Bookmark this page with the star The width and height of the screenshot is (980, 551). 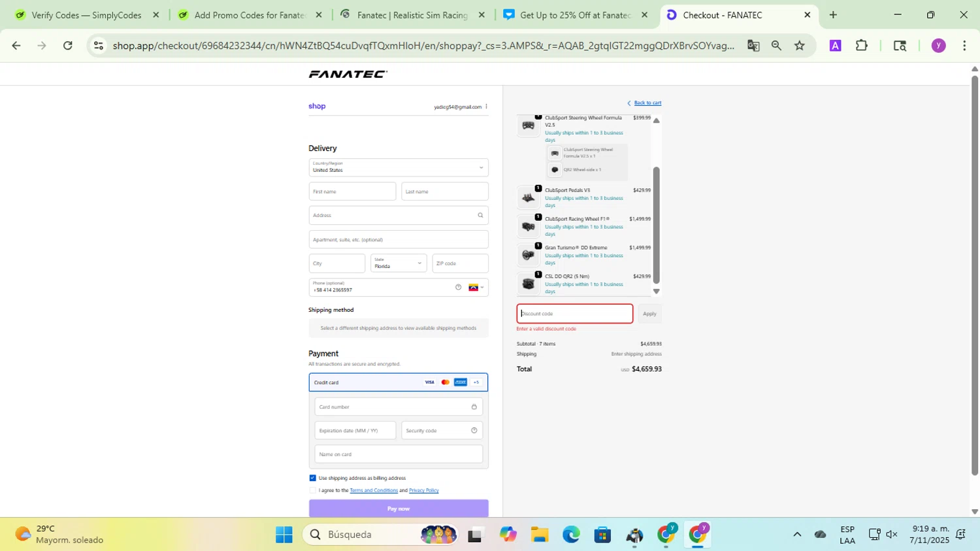click(800, 45)
